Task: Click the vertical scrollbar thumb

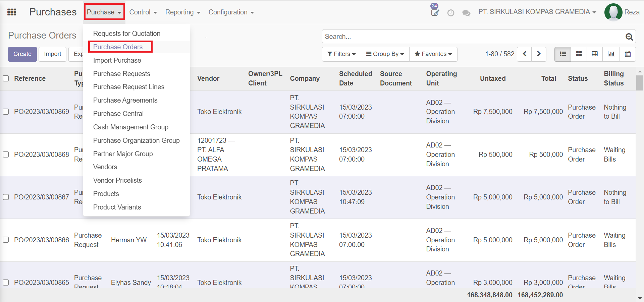Action: coord(640,83)
